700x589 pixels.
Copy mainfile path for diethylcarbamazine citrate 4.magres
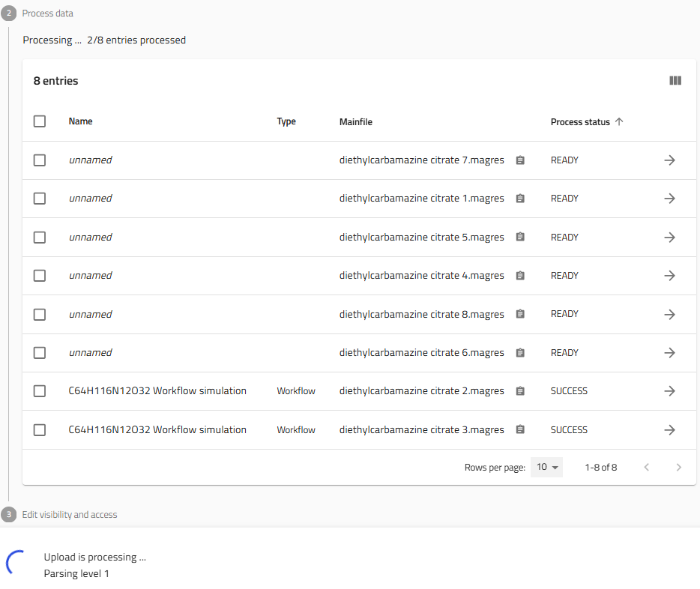tap(520, 275)
